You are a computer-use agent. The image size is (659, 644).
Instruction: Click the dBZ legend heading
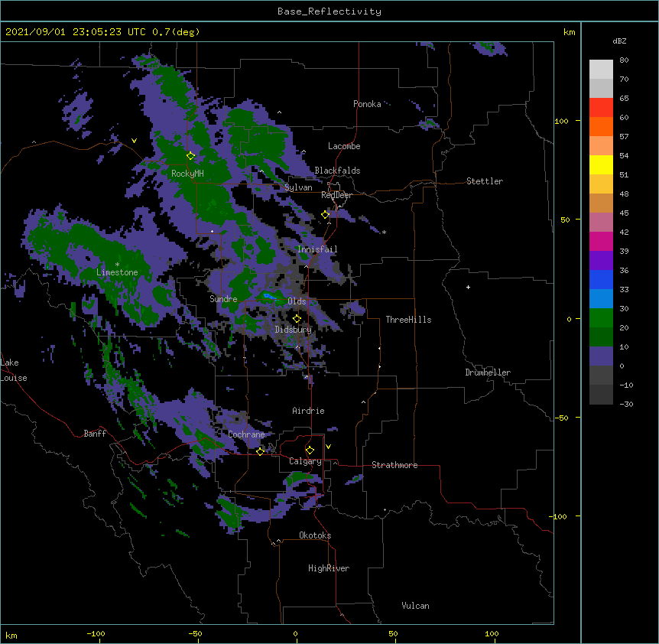click(619, 41)
